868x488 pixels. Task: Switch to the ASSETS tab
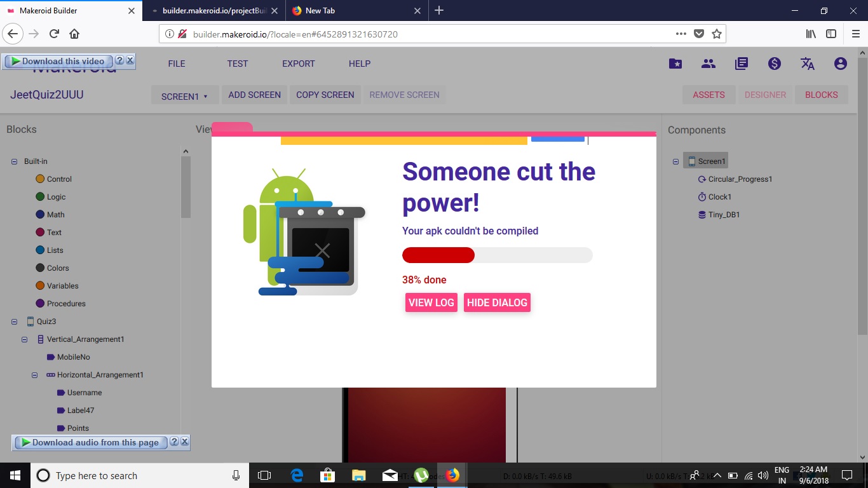[709, 94]
